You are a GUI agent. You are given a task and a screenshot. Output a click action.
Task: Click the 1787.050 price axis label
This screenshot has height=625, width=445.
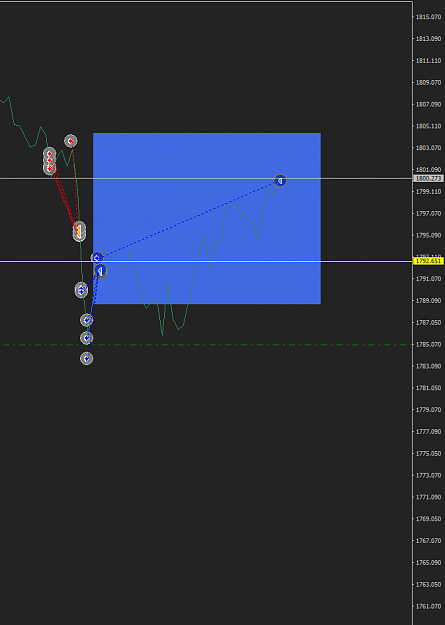429,322
